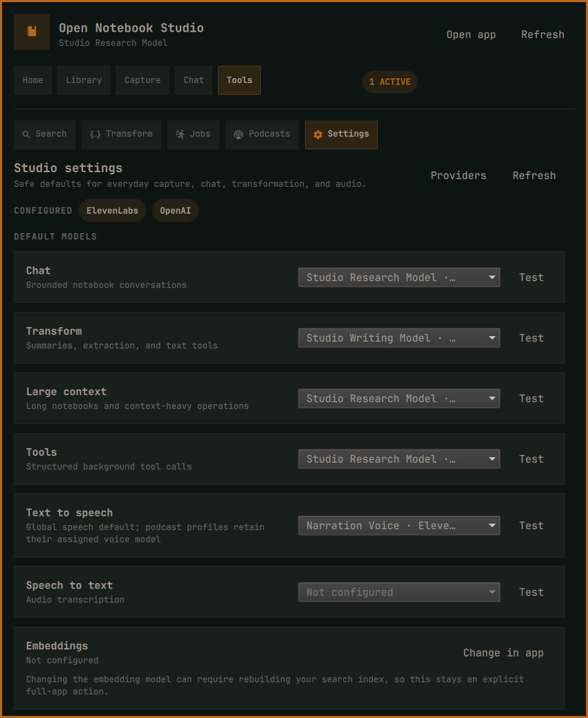Select the Settings sub-tab label
Image resolution: width=588 pixels, height=718 pixels.
[348, 134]
